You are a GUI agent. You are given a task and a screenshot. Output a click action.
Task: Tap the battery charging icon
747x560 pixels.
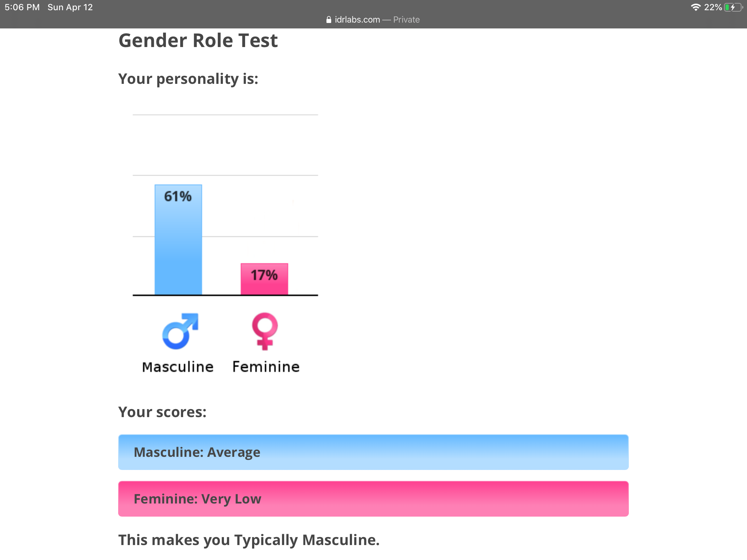(x=733, y=7)
